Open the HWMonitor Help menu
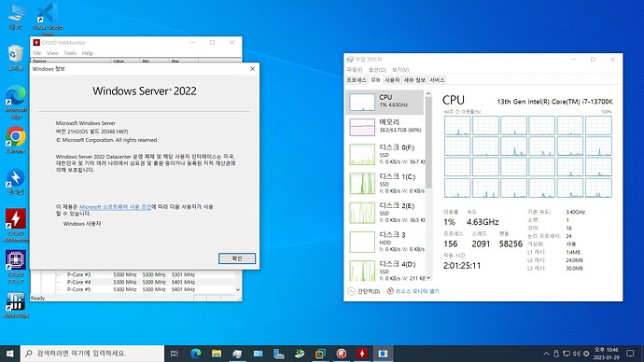 point(87,53)
